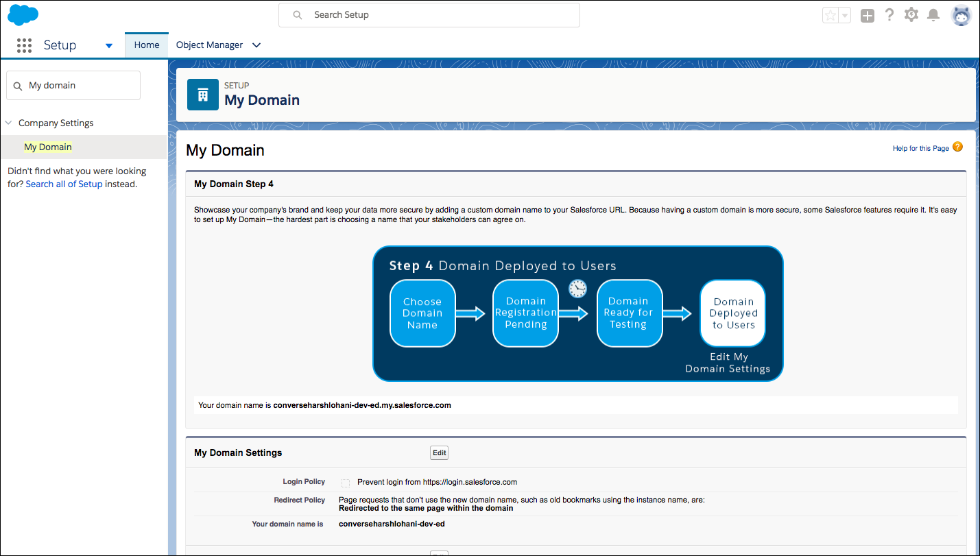The height and width of the screenshot is (556, 980).
Task: Click the Redirect Policy label
Action: (x=300, y=500)
